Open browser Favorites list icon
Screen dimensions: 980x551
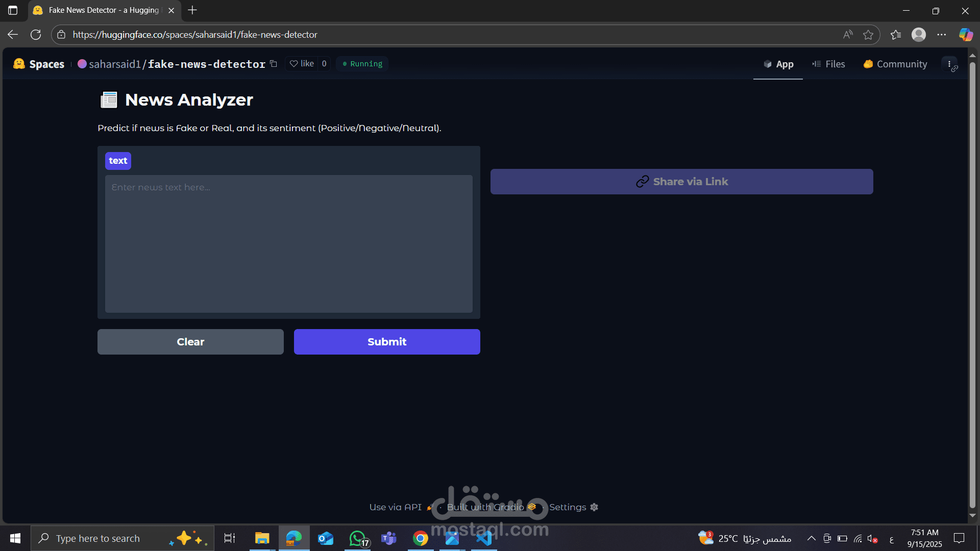click(895, 35)
